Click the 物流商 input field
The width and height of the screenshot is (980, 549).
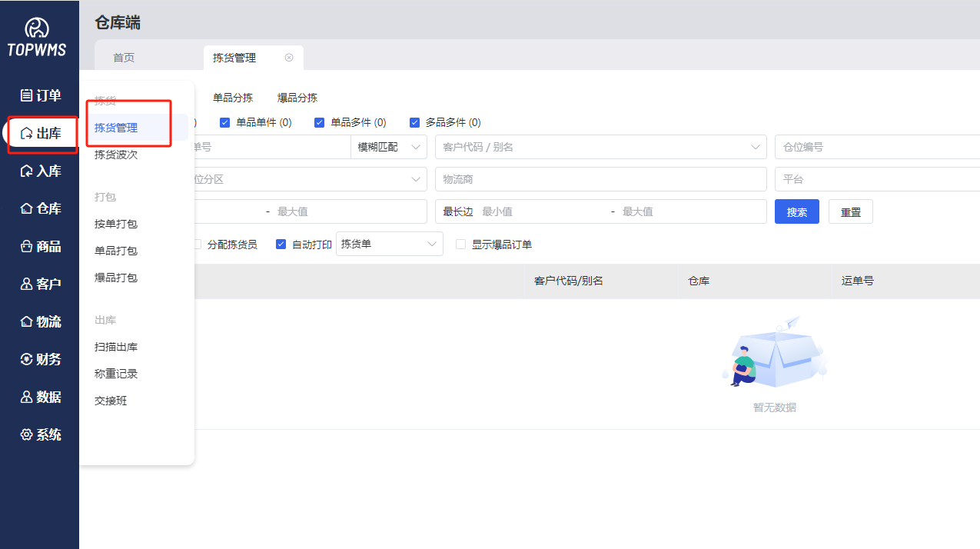coord(600,179)
